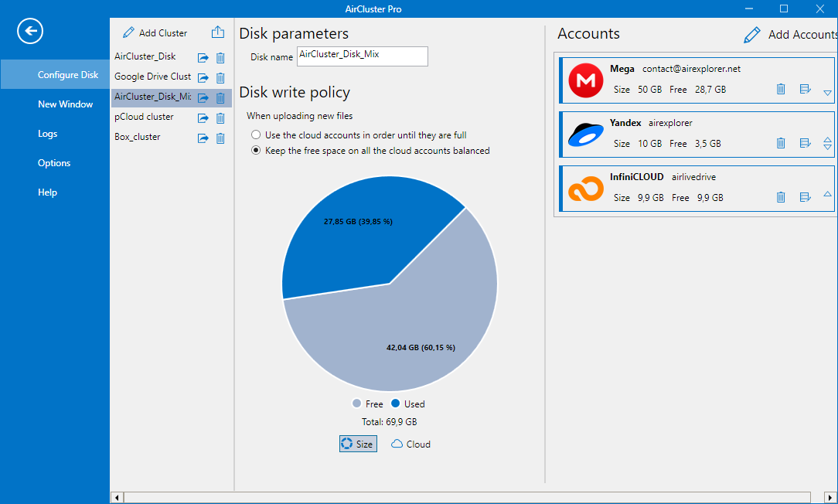
Task: Delete AirCluster_Disk with trash icon
Action: click(x=220, y=58)
